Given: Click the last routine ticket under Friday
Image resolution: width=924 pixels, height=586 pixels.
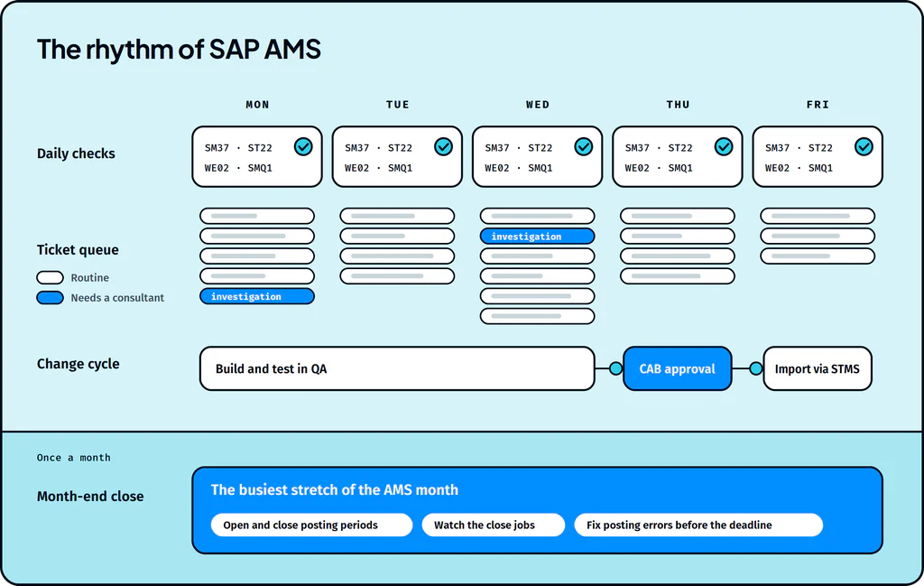Looking at the screenshot, I should click(818, 256).
